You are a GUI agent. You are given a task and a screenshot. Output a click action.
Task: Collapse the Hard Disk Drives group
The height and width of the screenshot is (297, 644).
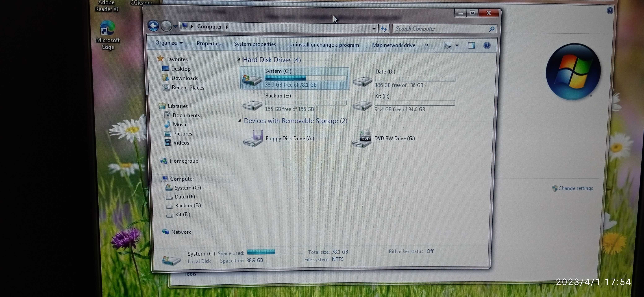coord(239,59)
